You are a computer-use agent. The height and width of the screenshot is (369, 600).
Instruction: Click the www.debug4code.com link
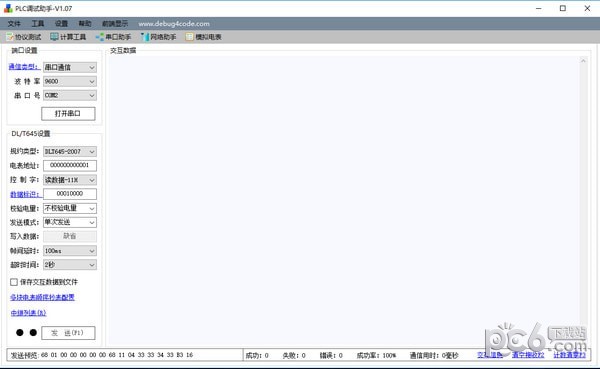pyautogui.click(x=174, y=24)
